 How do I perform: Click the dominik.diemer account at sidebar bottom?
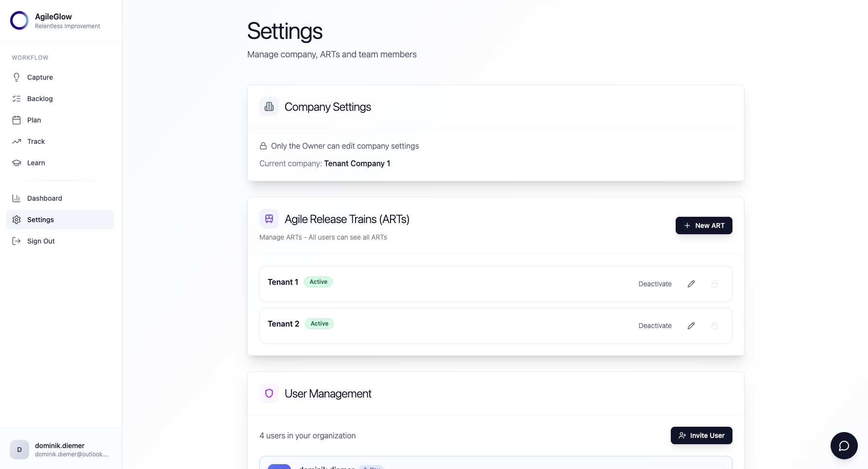click(60, 450)
